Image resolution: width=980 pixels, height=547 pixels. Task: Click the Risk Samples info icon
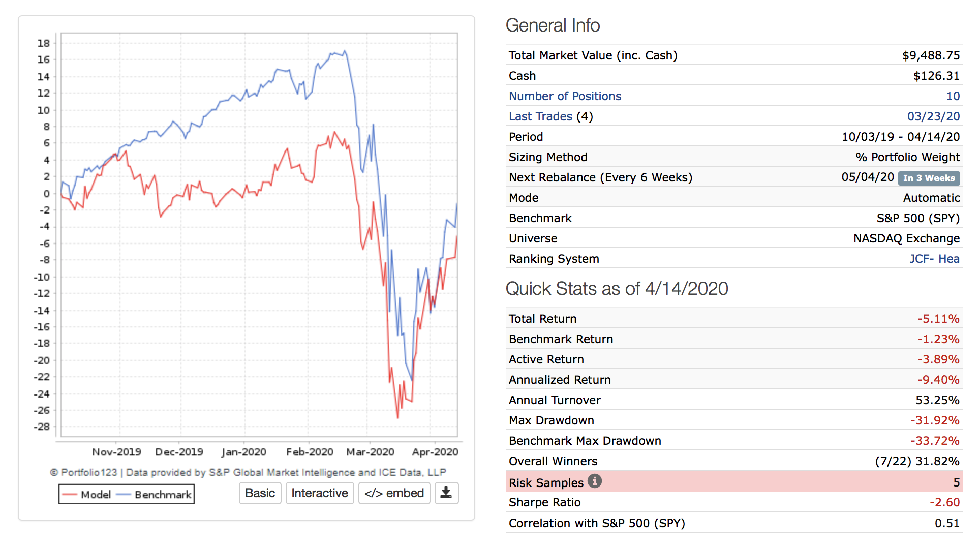(x=595, y=481)
